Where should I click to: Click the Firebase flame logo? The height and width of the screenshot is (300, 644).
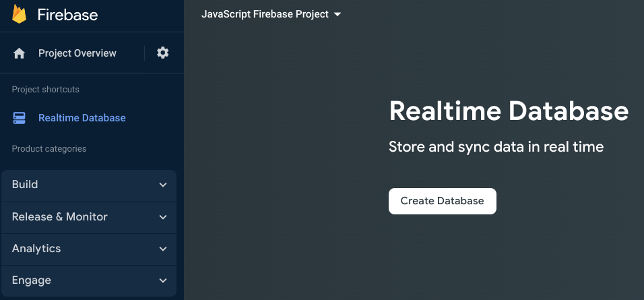tap(20, 14)
